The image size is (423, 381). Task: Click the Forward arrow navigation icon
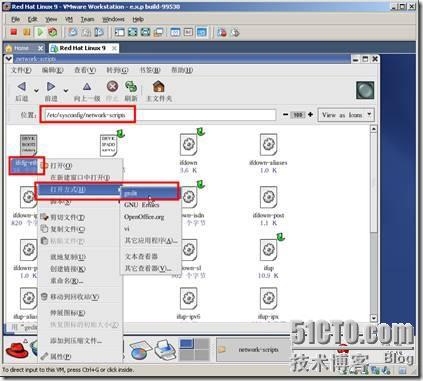51,87
